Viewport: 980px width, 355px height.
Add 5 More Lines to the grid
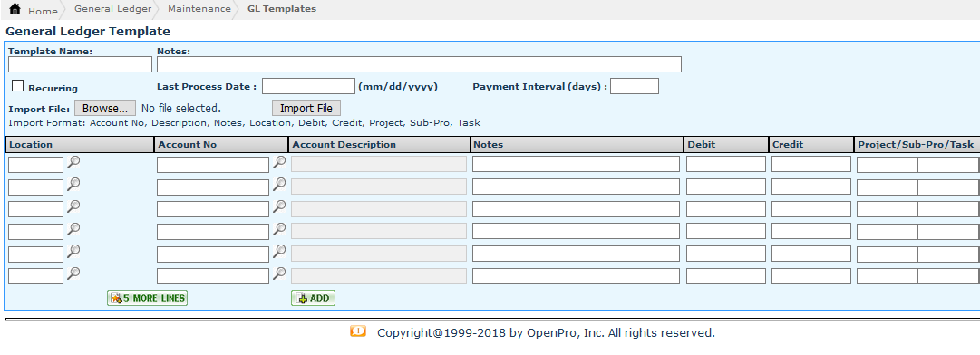click(x=147, y=298)
